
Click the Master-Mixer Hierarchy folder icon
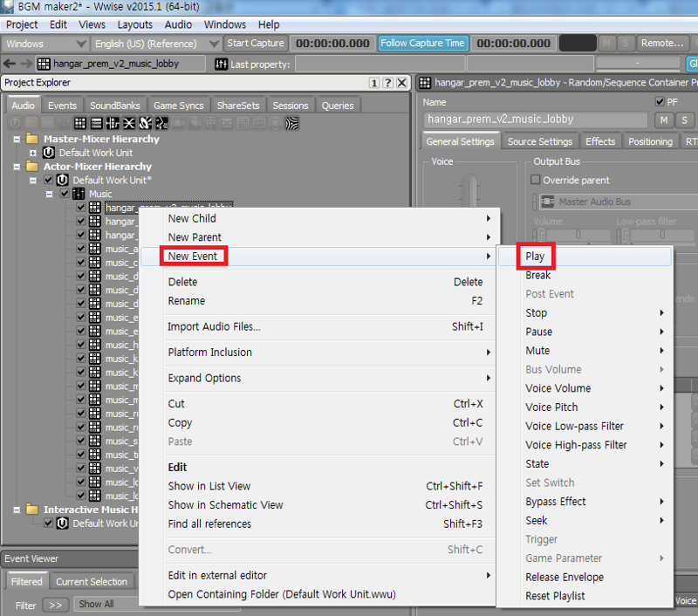tap(32, 139)
